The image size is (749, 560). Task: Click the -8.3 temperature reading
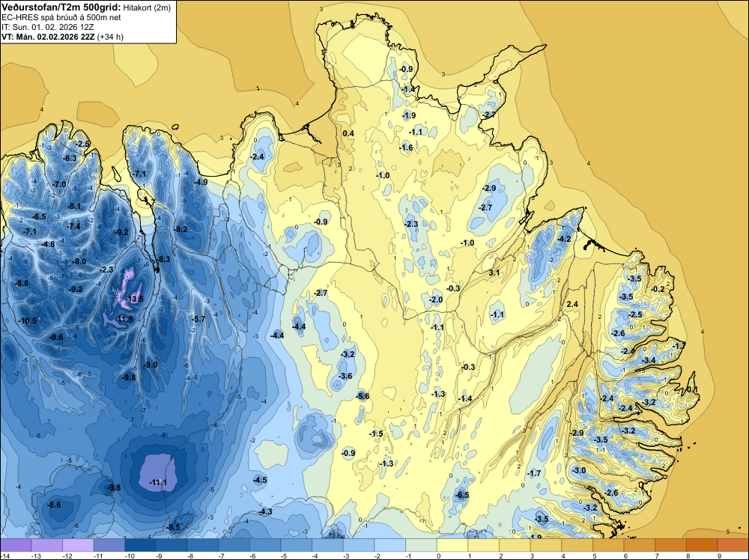pos(163,259)
